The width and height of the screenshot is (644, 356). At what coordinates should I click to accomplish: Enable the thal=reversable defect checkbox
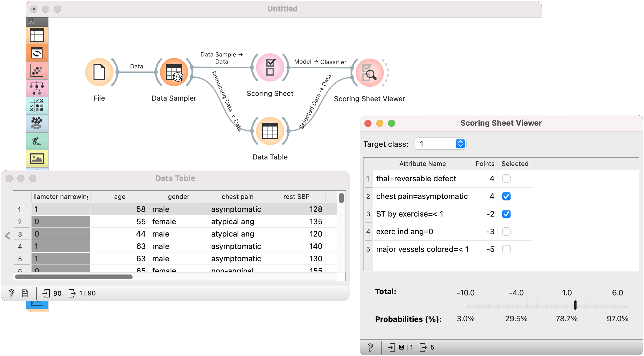point(506,179)
